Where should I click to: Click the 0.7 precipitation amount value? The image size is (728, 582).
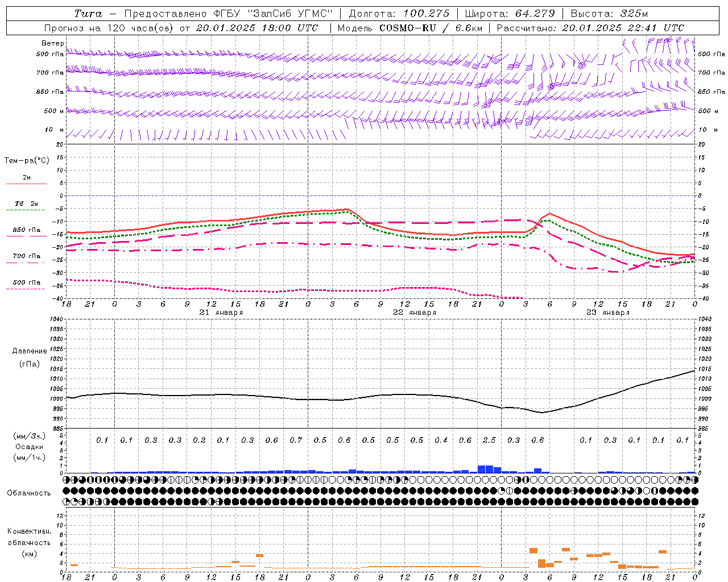point(296,440)
